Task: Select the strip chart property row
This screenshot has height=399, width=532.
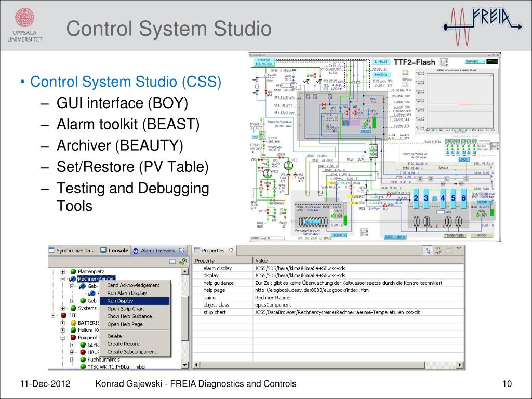Action: pyautogui.click(x=328, y=312)
